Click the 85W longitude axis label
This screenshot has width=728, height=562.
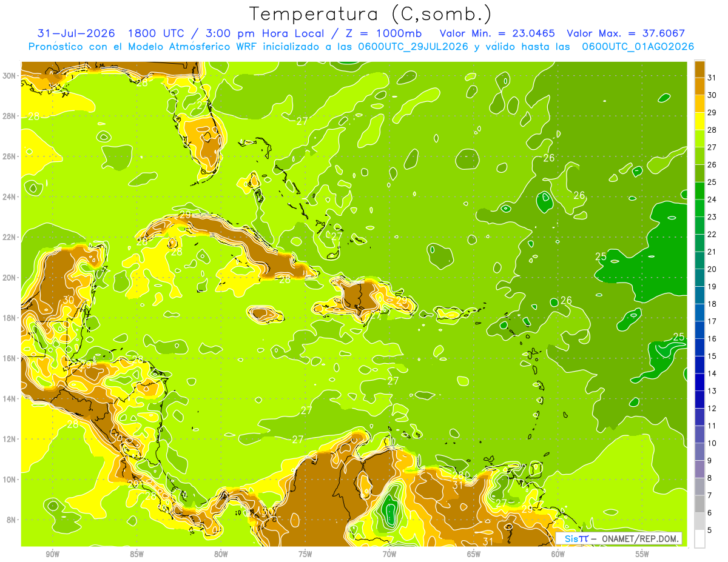tap(137, 554)
